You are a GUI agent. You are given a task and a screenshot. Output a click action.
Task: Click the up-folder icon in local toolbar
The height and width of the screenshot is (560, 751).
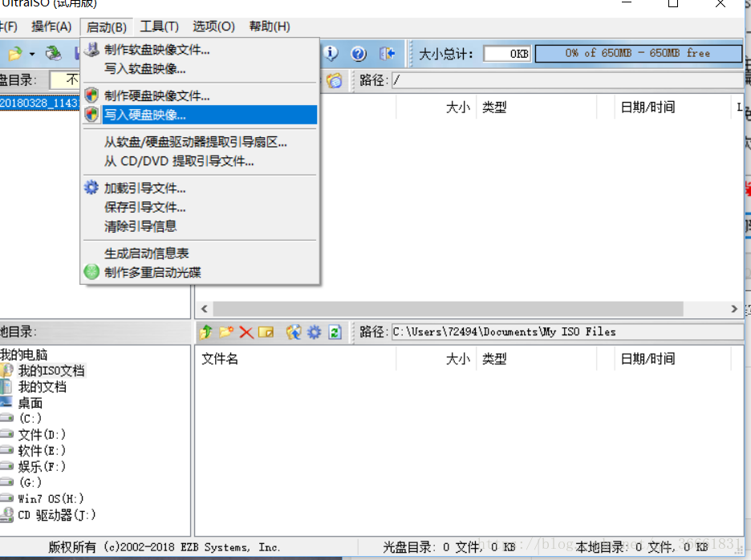[206, 331]
